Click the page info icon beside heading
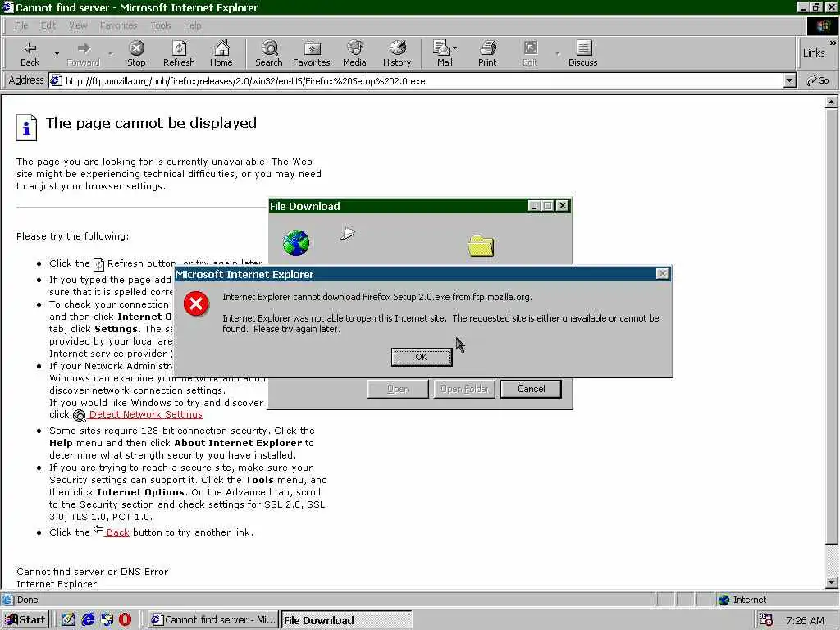Screen dimensions: 840x630 pyautogui.click(x=26, y=127)
